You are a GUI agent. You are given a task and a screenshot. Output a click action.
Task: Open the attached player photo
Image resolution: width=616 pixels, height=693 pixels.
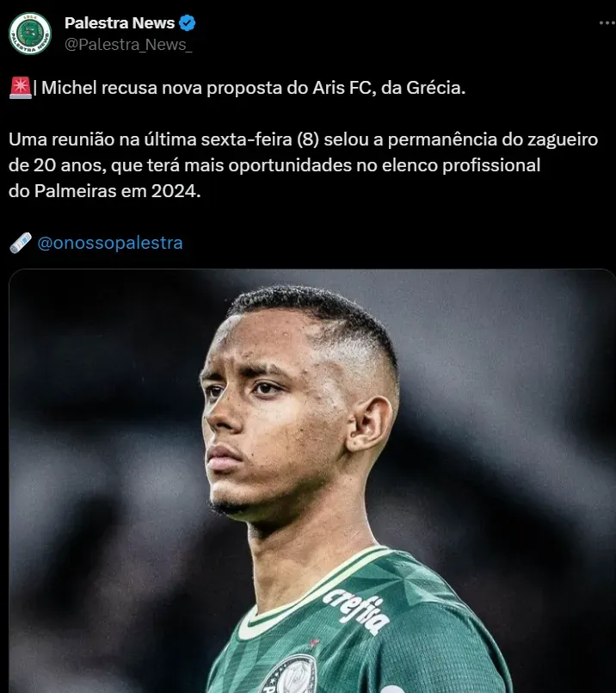coord(312,481)
